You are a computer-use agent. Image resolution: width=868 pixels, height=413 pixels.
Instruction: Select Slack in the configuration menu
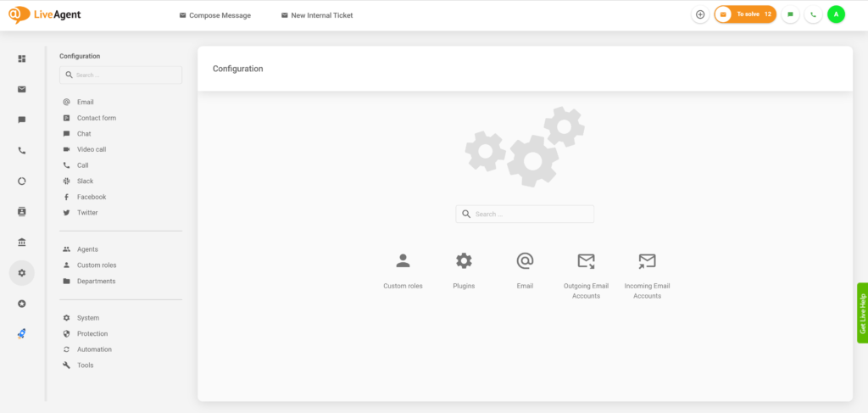[85, 181]
